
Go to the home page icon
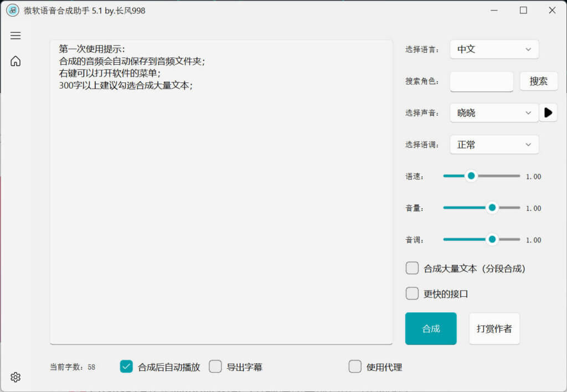[15, 61]
